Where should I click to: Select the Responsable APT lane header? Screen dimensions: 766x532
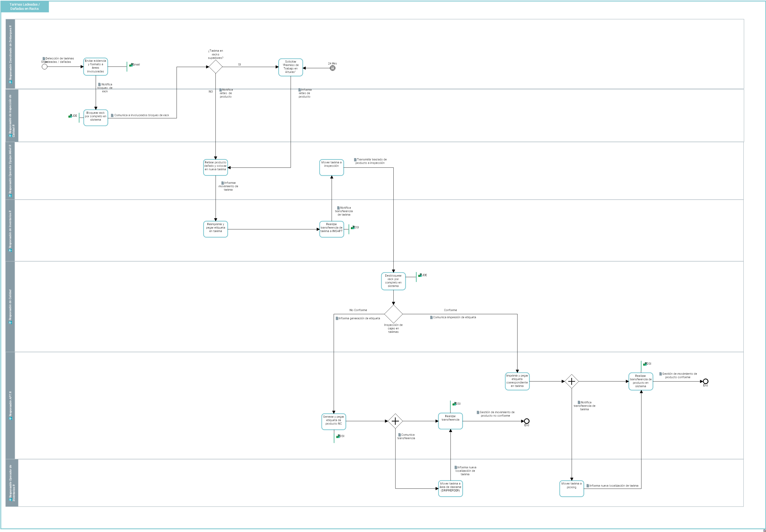tap(10, 406)
